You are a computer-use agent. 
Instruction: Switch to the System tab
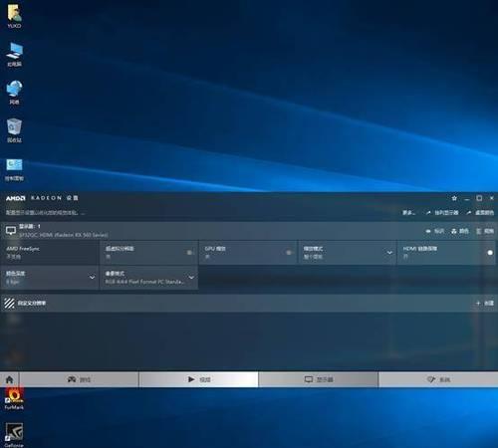point(438,379)
